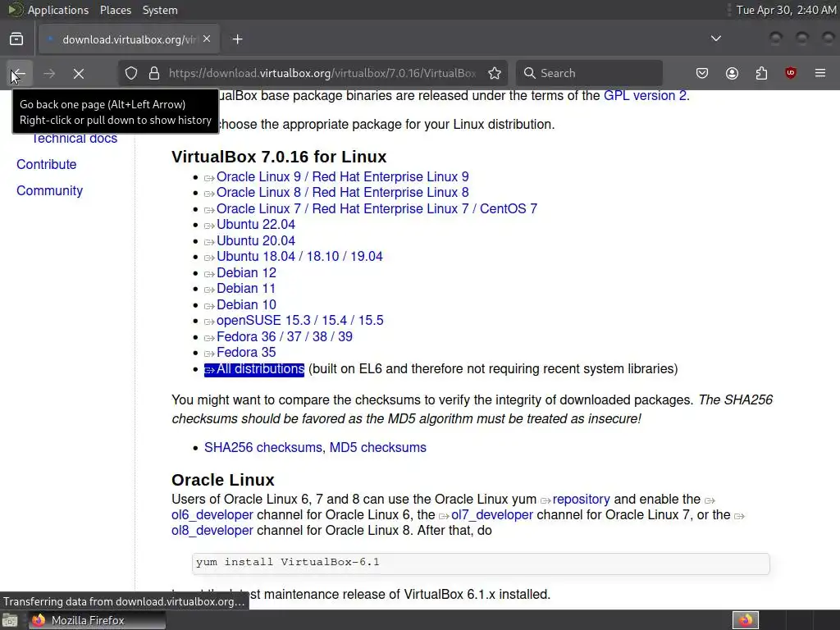Download the Ubuntu 20.04 package
This screenshot has height=630, width=840.
coord(256,240)
